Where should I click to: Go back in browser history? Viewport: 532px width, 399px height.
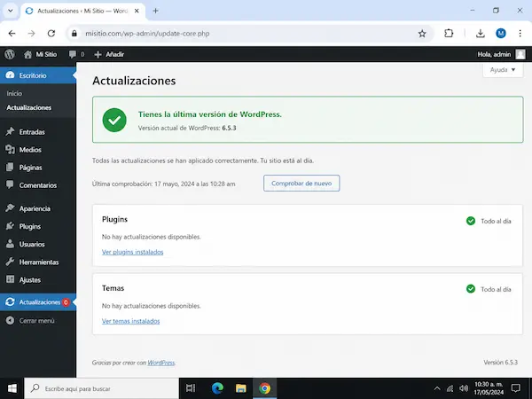click(12, 34)
